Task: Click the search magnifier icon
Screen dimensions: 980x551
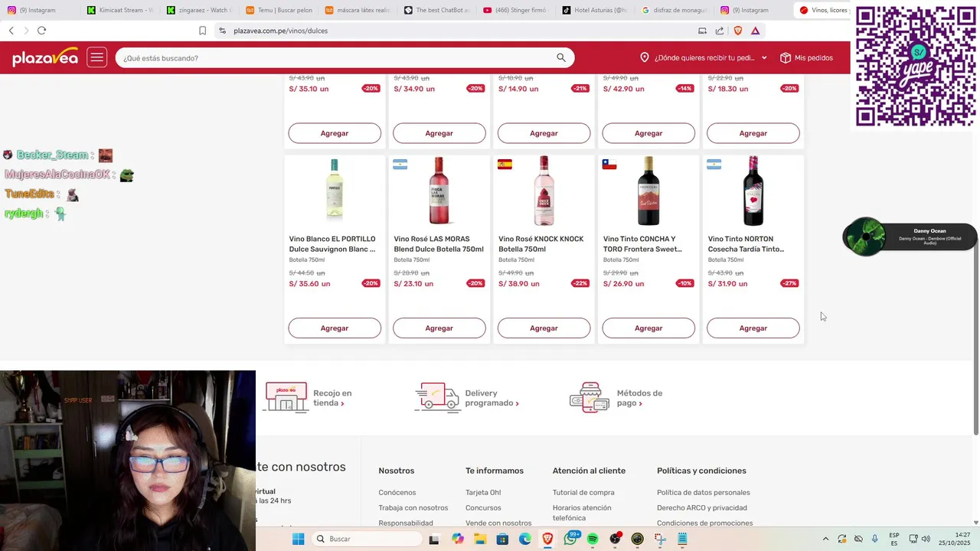Action: tap(561, 57)
